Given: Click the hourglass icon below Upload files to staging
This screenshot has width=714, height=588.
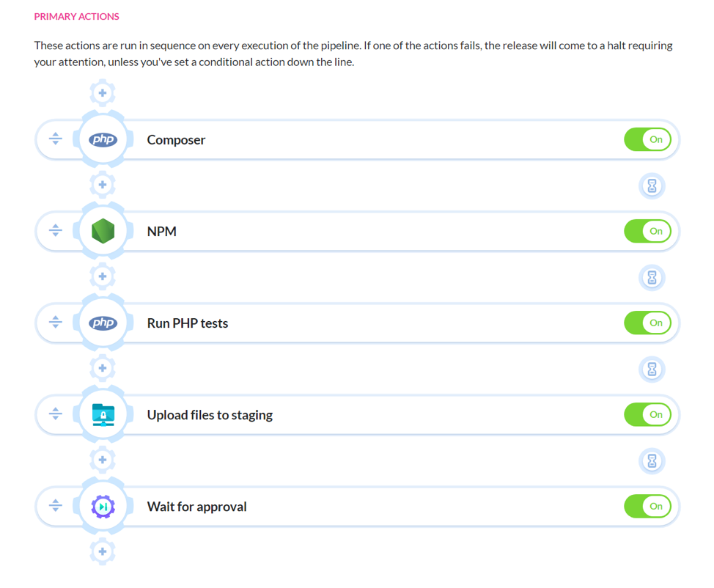Looking at the screenshot, I should 651,460.
